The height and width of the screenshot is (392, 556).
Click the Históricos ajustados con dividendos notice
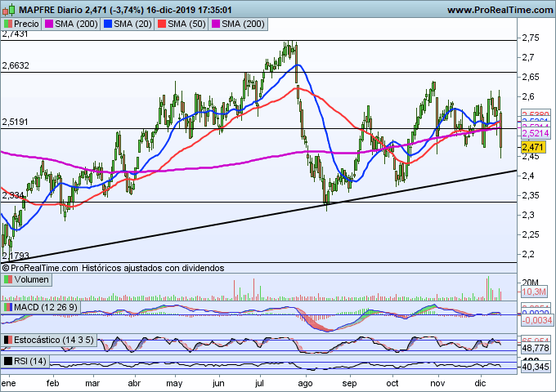pyautogui.click(x=153, y=268)
